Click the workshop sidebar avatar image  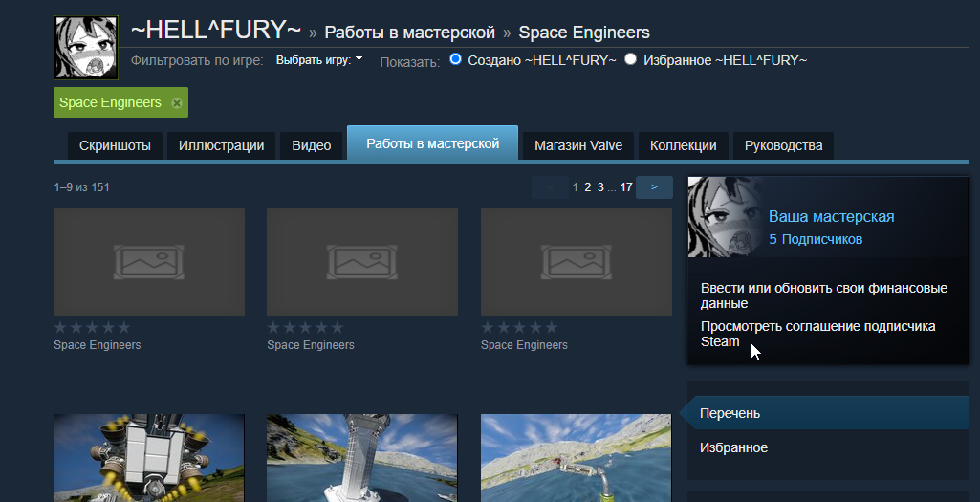pos(725,217)
